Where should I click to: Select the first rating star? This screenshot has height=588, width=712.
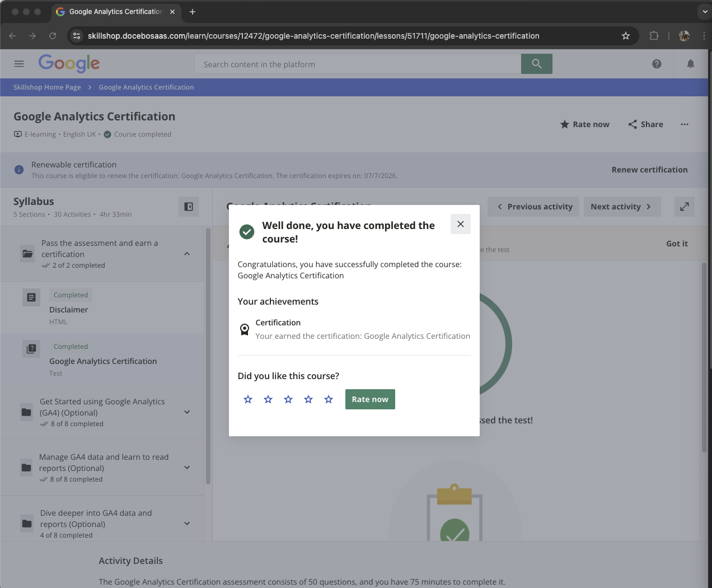coord(248,399)
